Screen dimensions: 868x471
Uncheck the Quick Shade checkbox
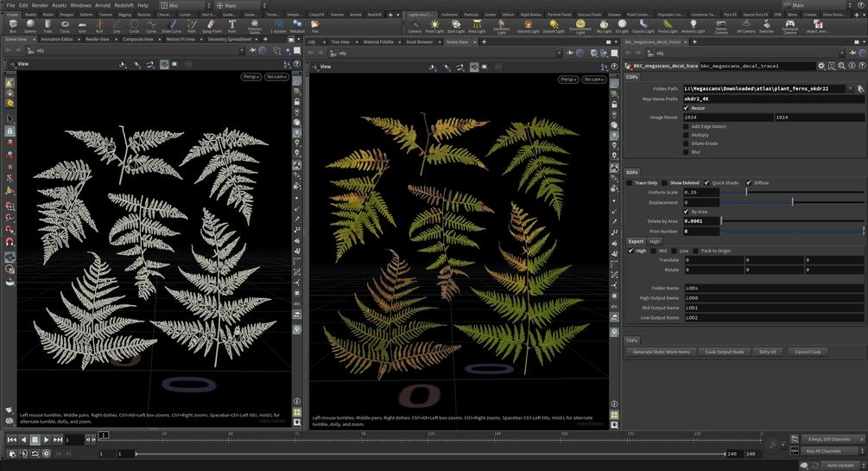pos(706,183)
